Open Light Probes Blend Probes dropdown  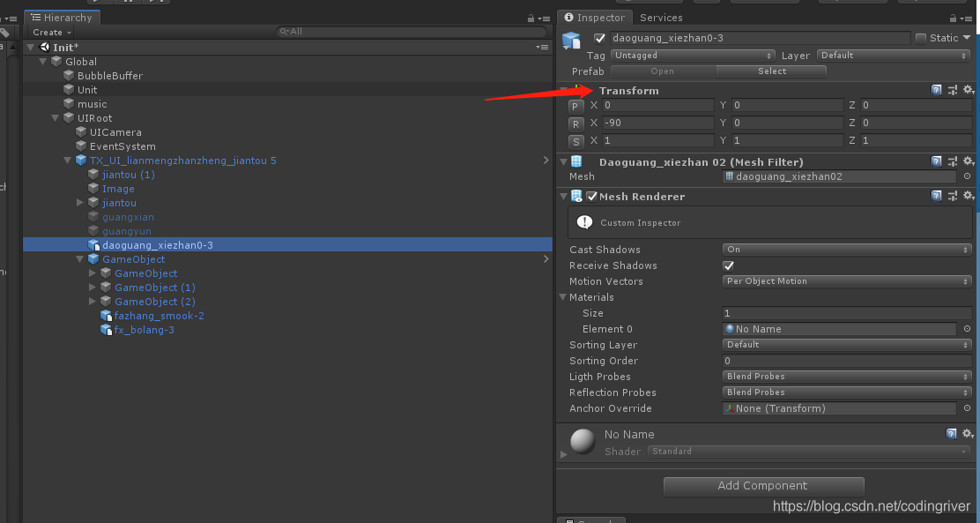847,377
